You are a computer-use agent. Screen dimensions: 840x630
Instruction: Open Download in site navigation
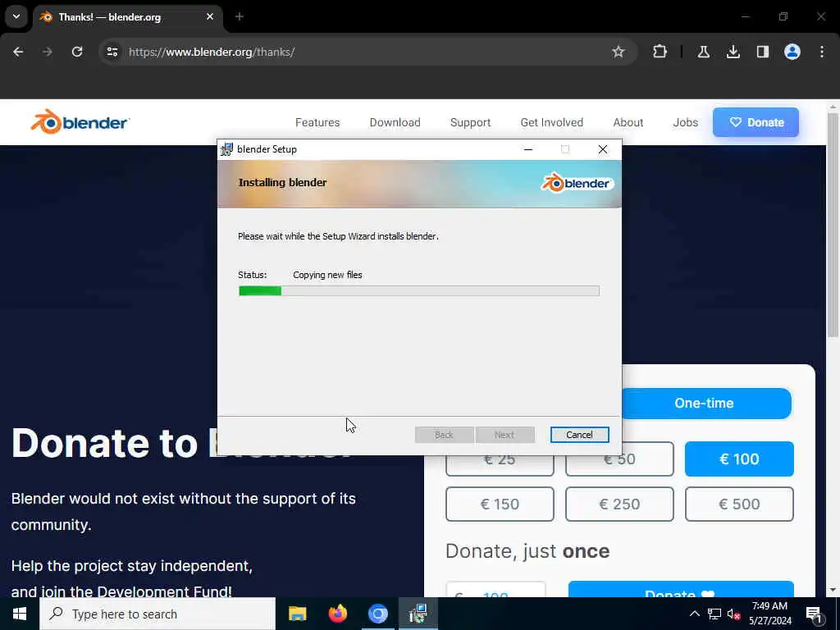395,123
